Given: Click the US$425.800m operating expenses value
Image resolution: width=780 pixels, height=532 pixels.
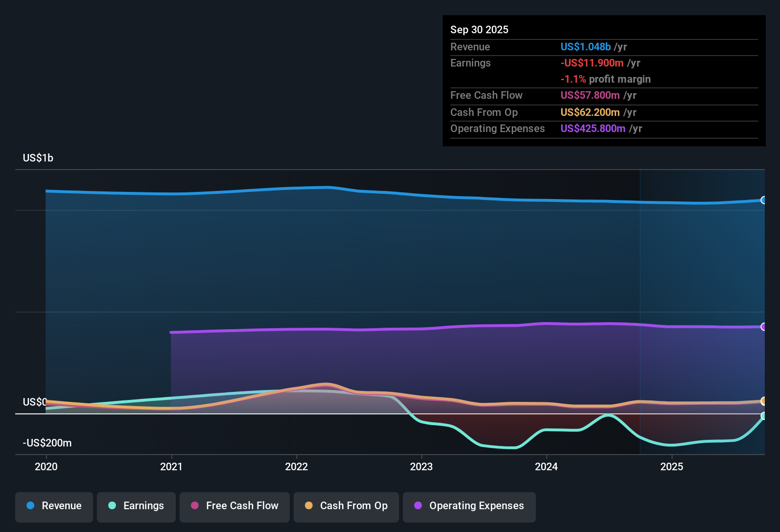Looking at the screenshot, I should (593, 128).
